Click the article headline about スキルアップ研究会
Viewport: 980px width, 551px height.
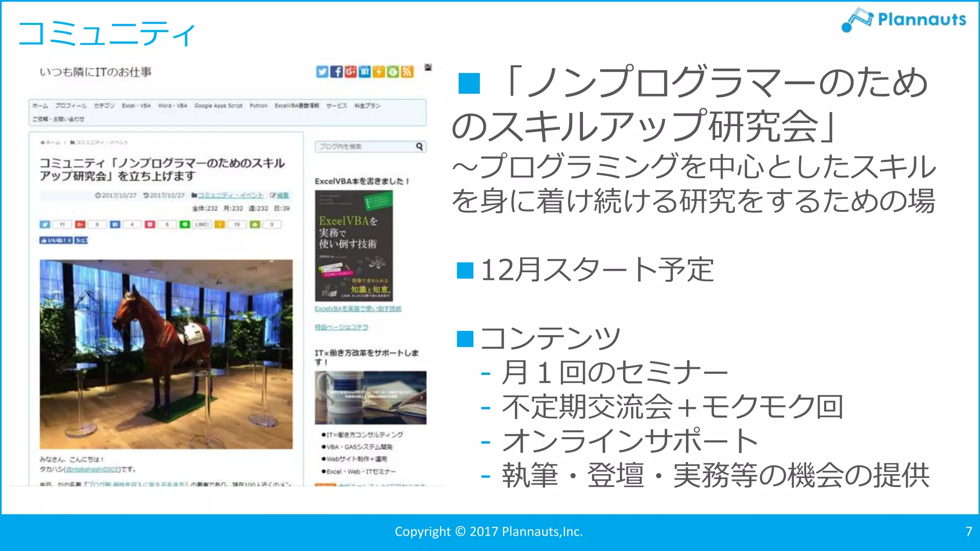(162, 169)
